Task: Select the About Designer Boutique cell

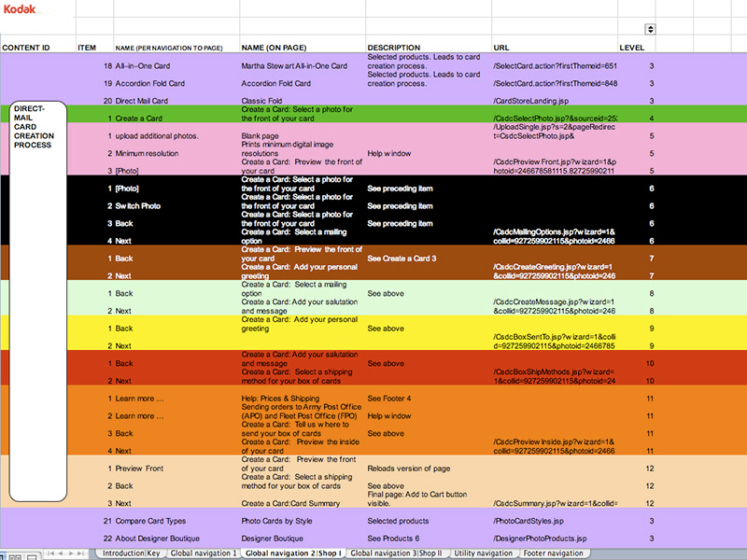Action: tap(157, 539)
